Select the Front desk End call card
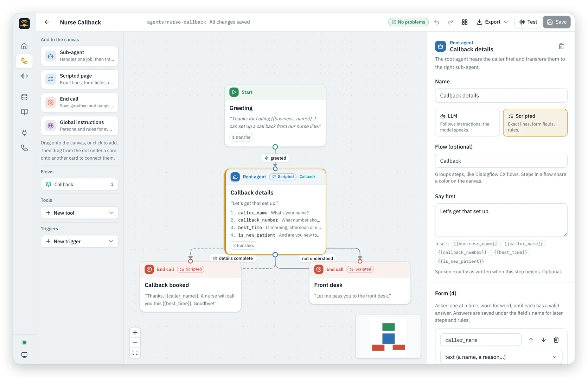This screenshot has height=377, width=588. tap(360, 283)
